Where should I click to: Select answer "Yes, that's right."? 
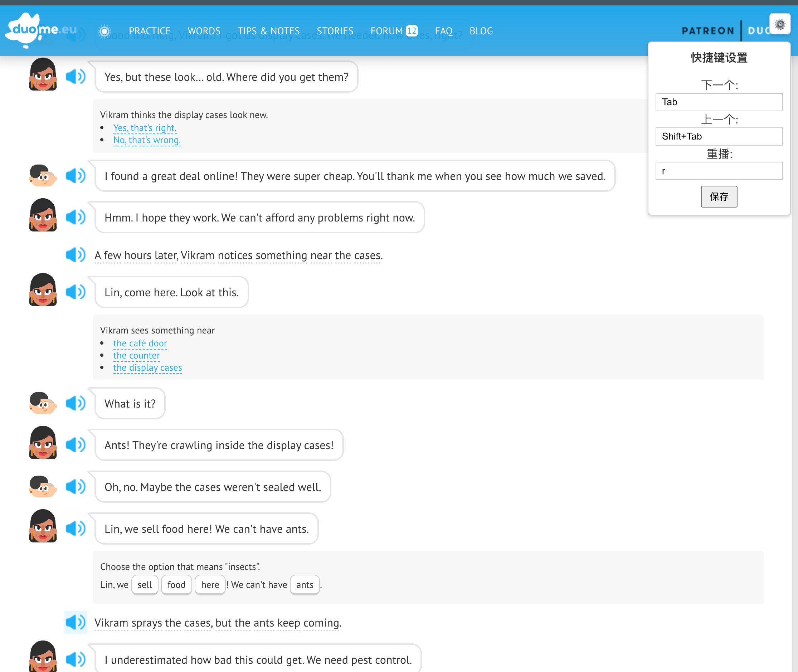145,128
